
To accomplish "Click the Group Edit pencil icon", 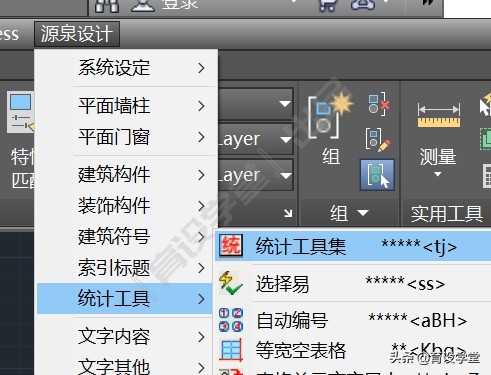I will click(x=378, y=139).
